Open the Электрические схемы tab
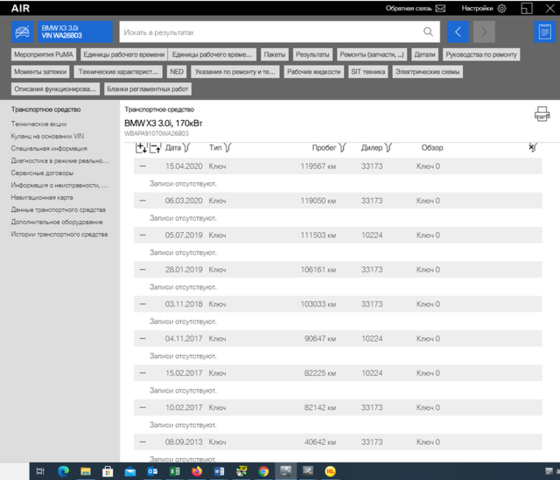Image resolution: width=560 pixels, height=480 pixels. 428,71
